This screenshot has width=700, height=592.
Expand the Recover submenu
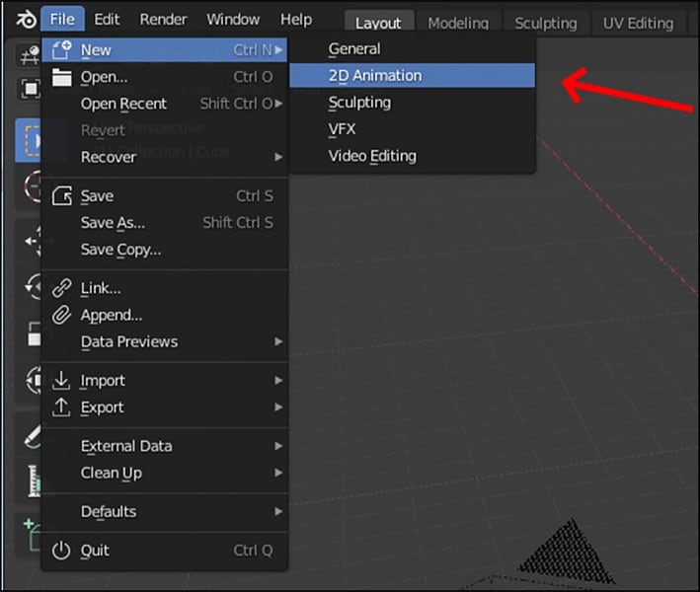pos(165,157)
